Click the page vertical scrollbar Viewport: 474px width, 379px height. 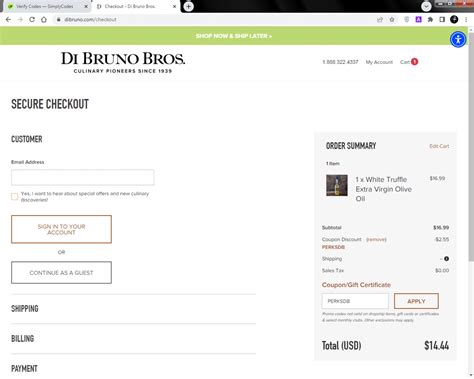(x=471, y=147)
